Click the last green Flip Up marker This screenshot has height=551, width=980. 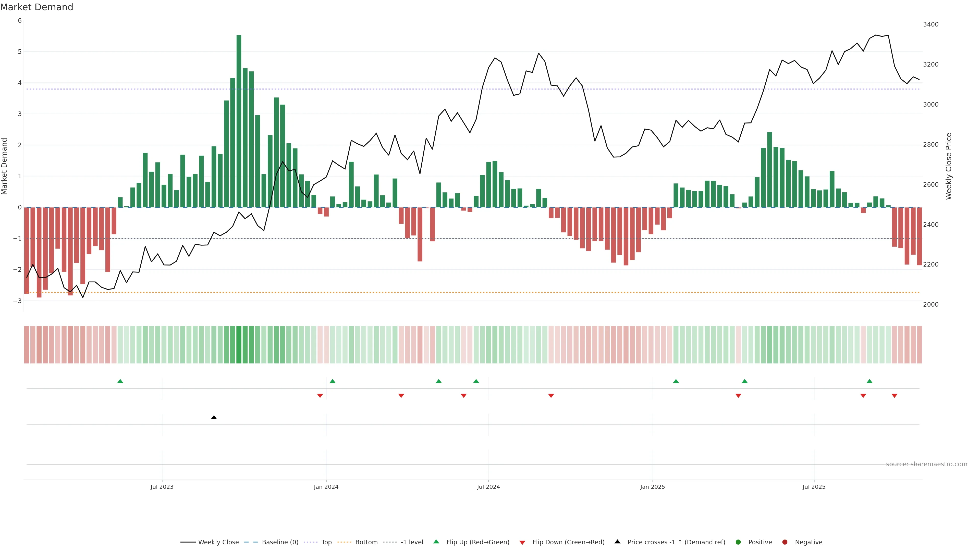(869, 381)
